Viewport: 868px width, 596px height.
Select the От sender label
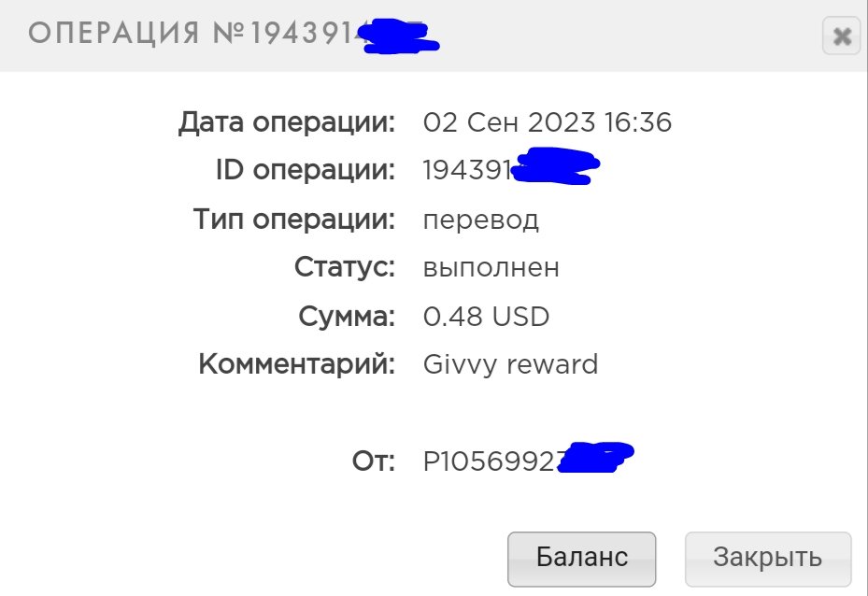374,461
